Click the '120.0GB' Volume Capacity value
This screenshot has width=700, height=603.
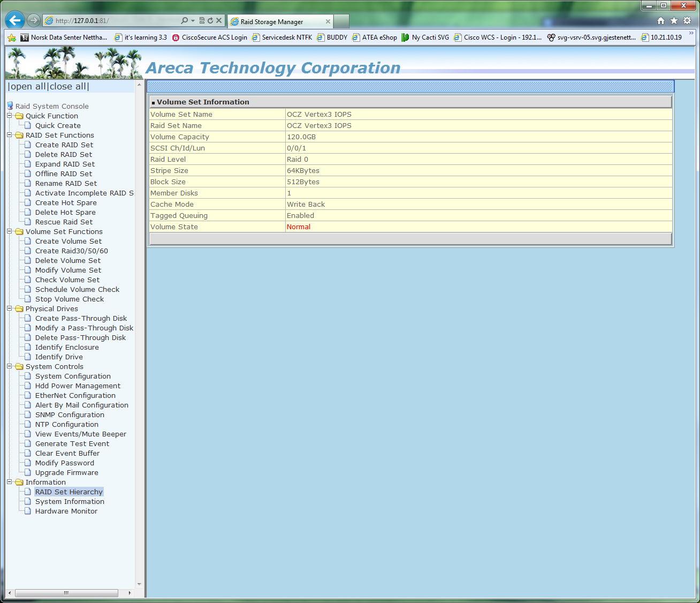[301, 137]
